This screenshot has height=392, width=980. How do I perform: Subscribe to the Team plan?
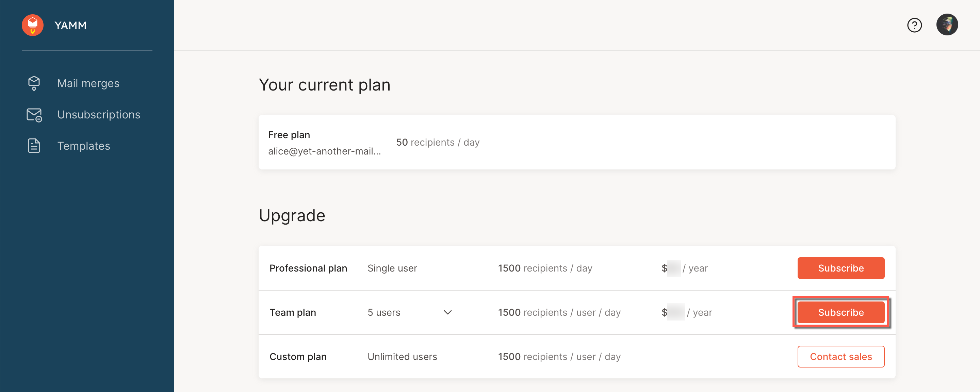[x=840, y=312]
